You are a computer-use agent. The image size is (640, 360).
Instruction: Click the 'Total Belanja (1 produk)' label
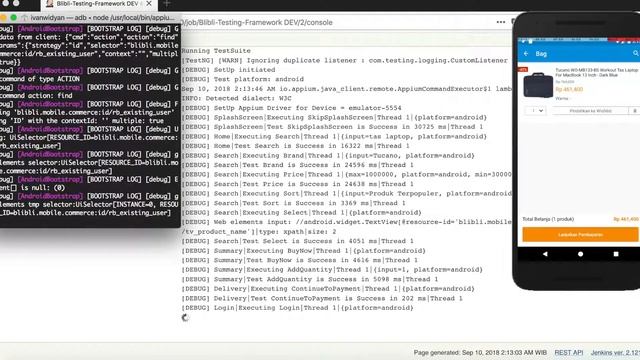(x=548, y=219)
